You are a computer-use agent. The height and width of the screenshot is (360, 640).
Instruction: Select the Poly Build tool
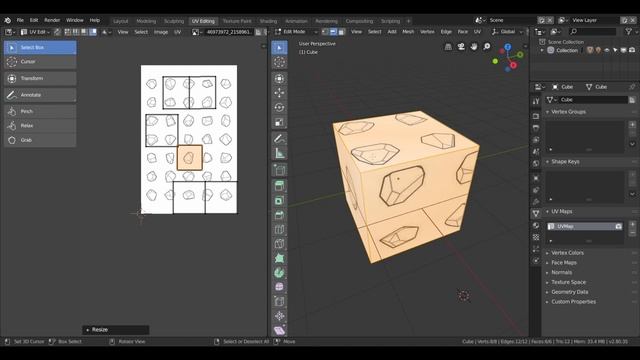pyautogui.click(x=279, y=258)
